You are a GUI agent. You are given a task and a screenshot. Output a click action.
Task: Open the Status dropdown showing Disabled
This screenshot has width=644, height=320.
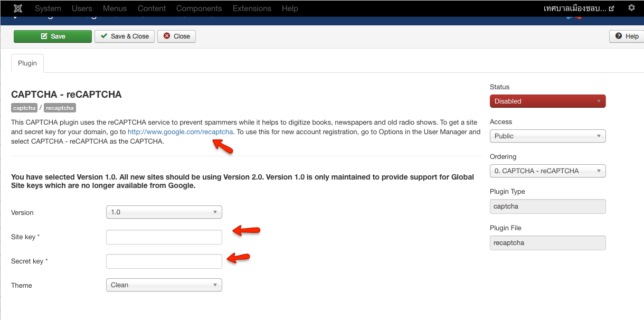point(547,101)
